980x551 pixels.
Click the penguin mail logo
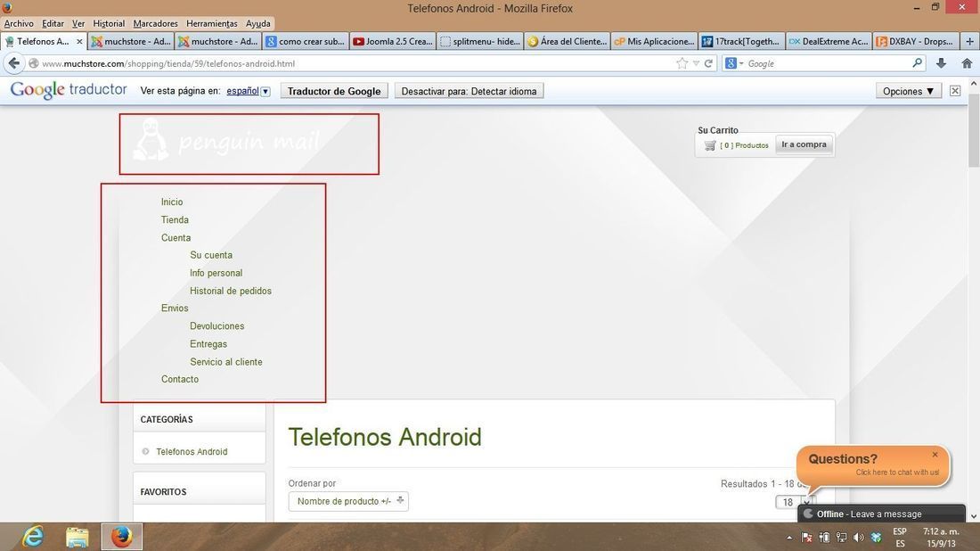coord(227,142)
